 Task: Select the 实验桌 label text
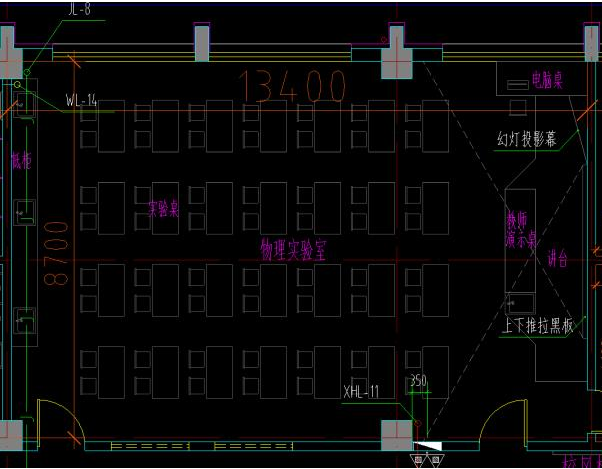[162, 209]
